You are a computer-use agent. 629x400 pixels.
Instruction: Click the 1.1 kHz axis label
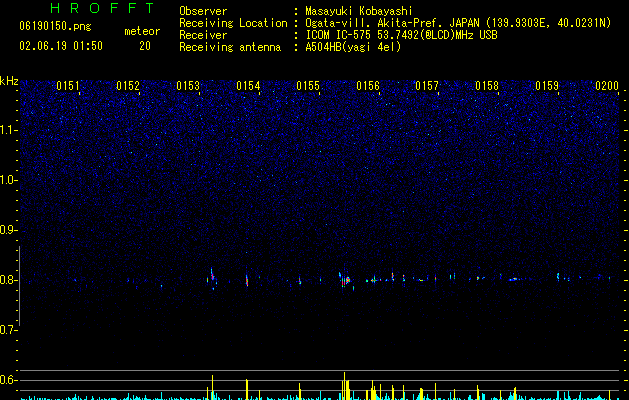(9, 130)
